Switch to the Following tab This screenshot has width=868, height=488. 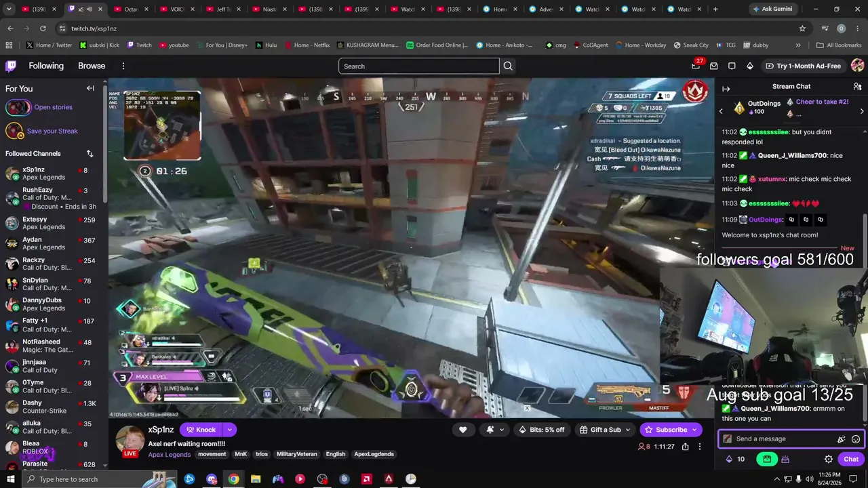coord(46,66)
